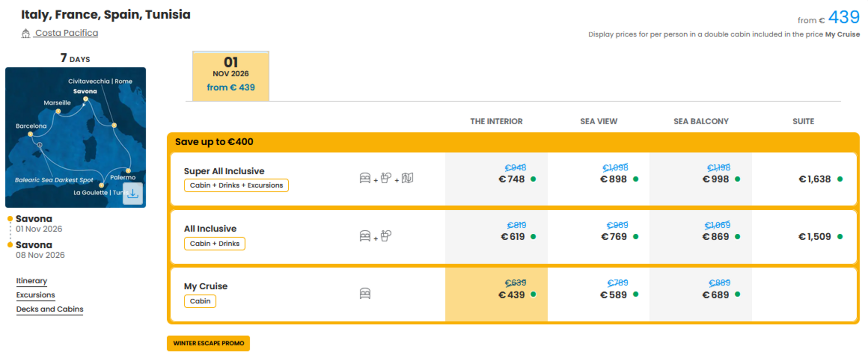Click the cabin bed icon in My Cruise row
Screen dimensions: 868x361
pos(365,294)
